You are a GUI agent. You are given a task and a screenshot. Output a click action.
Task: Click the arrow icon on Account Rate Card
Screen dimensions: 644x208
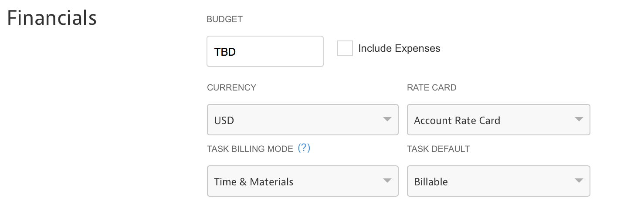point(579,119)
